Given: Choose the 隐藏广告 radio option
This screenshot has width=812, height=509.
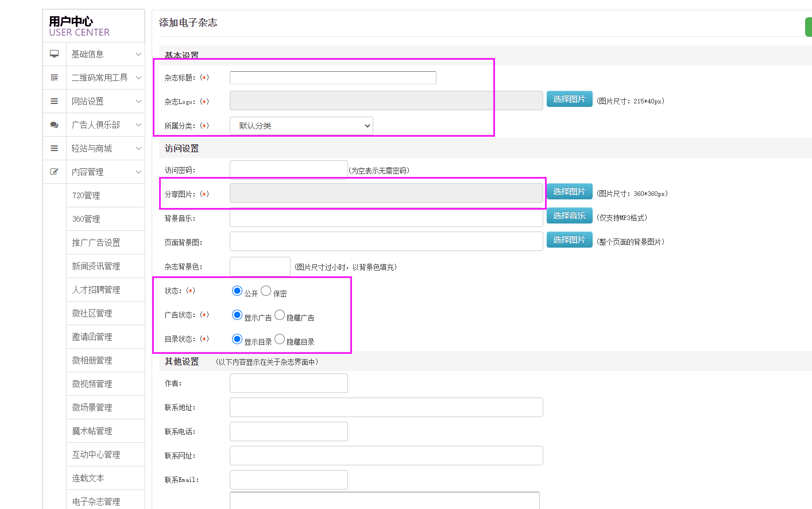Looking at the screenshot, I should 280,315.
